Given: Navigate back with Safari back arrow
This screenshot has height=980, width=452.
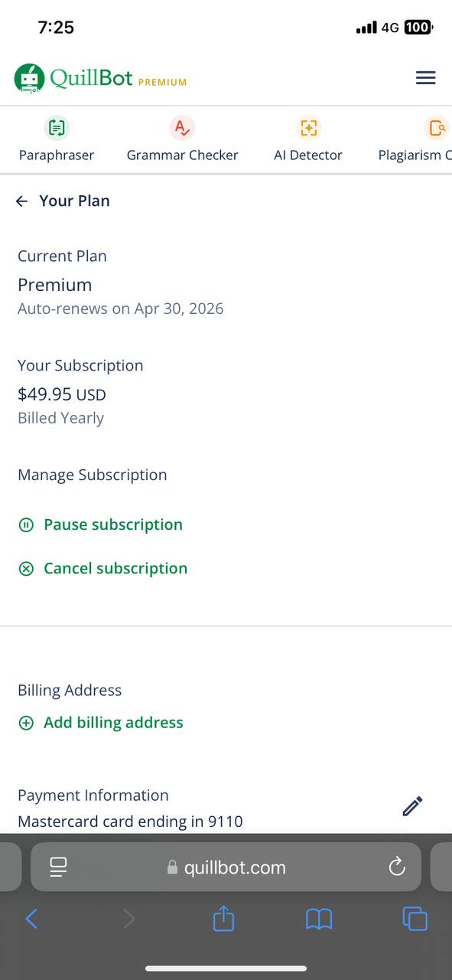Looking at the screenshot, I should [x=31, y=919].
